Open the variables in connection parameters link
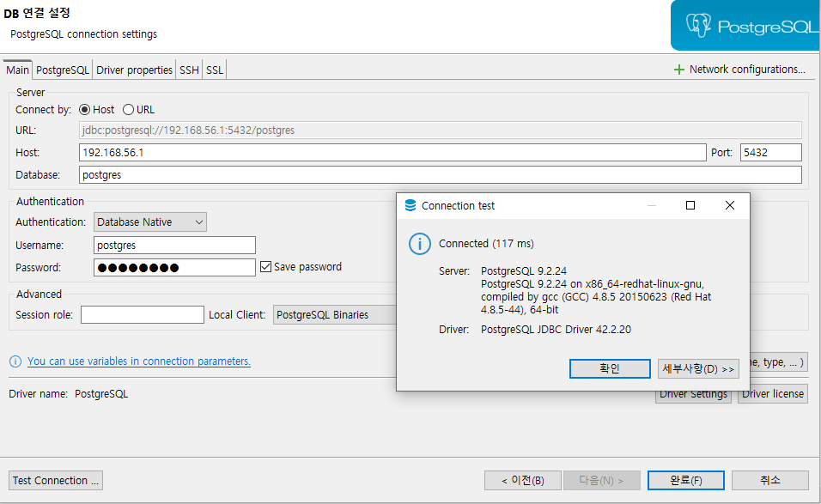Screen dimensions: 821x504 point(139,361)
